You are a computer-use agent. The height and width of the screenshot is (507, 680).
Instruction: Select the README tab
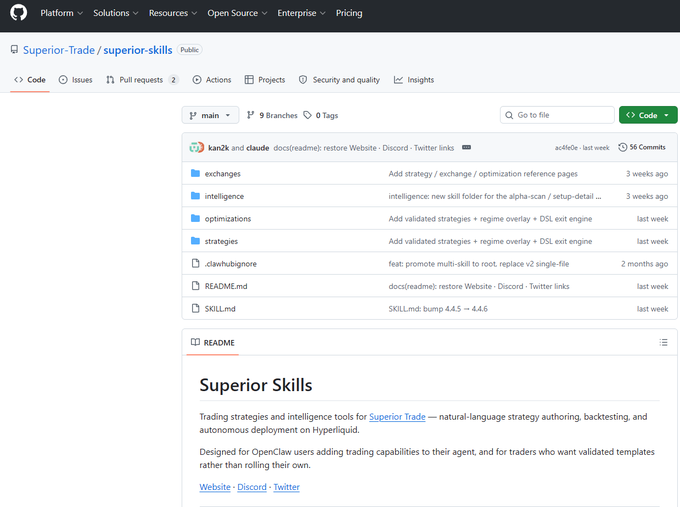pyautogui.click(x=212, y=343)
